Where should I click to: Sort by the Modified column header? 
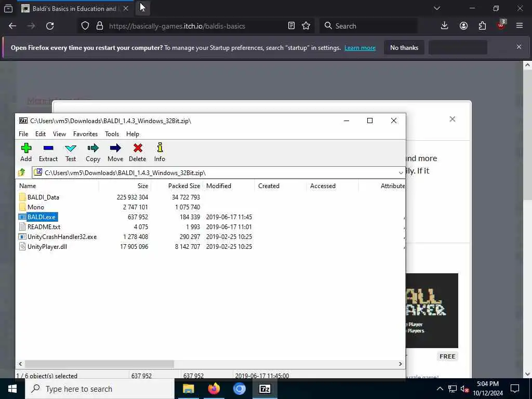(229, 186)
